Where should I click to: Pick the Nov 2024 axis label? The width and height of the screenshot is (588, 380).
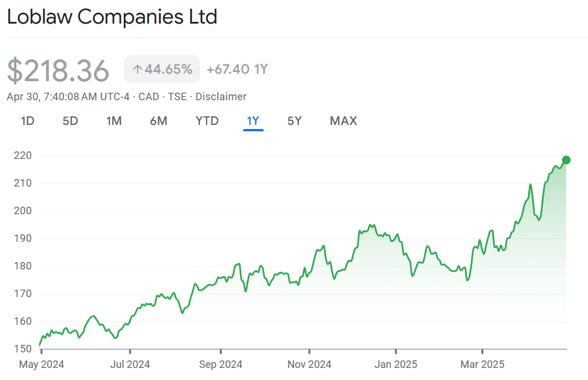tap(309, 364)
